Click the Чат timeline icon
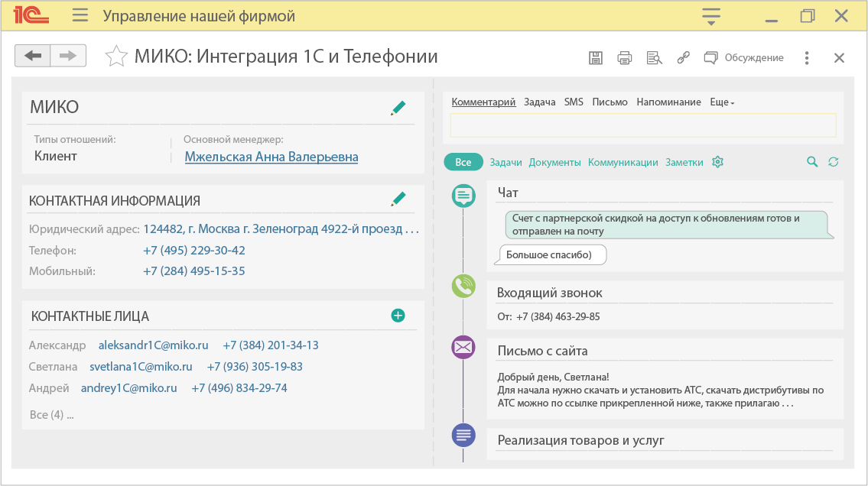This screenshot has width=868, height=486. point(463,195)
